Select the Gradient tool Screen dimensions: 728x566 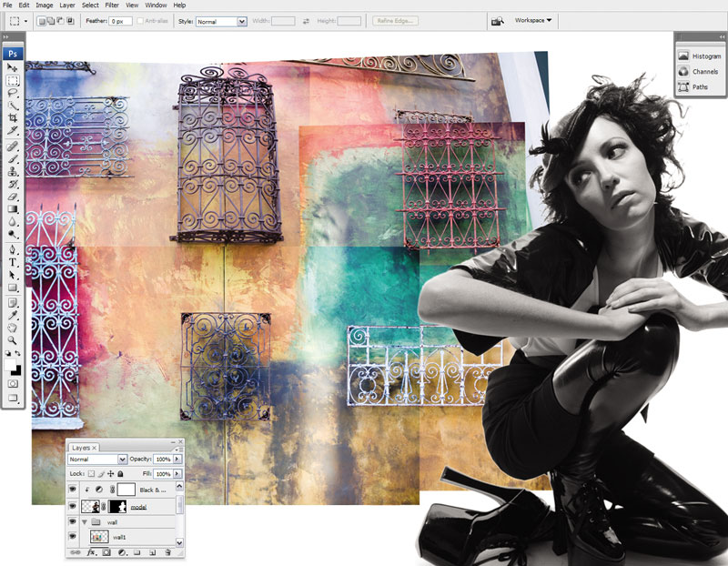pyautogui.click(x=14, y=208)
